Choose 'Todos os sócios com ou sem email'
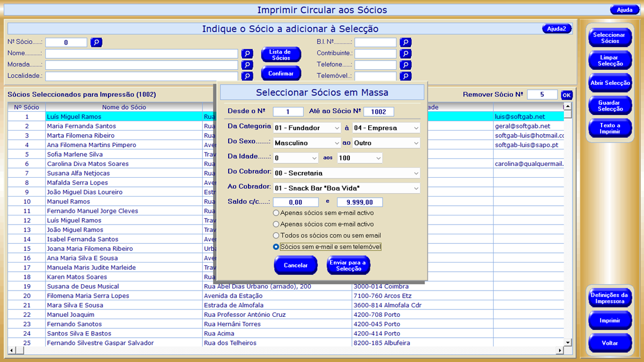The height and width of the screenshot is (362, 644). [x=276, y=236]
